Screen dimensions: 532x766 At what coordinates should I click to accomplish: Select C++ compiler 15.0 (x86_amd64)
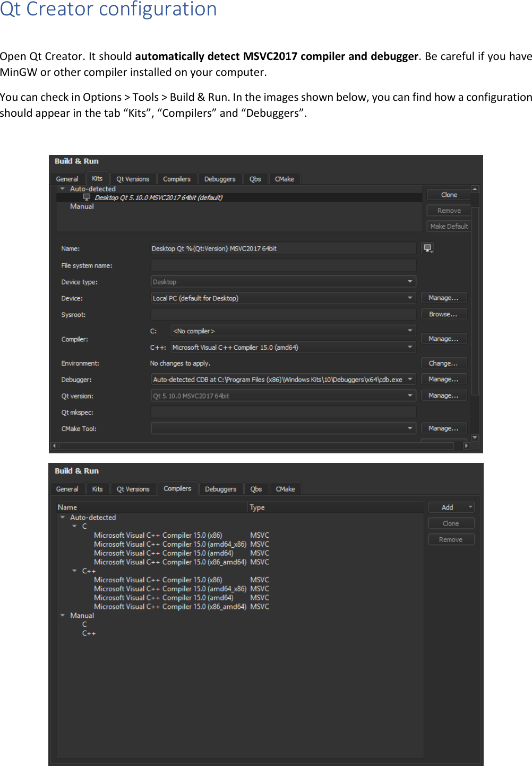point(170,607)
